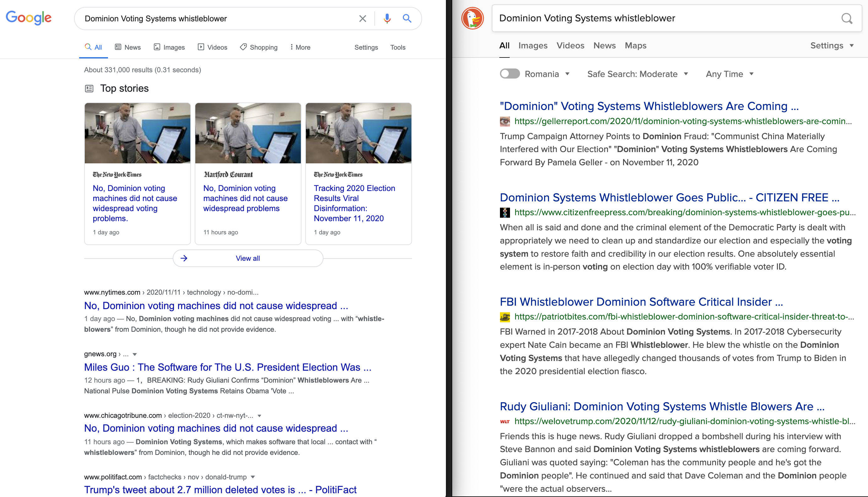Start Google voice search with microphone

[387, 19]
